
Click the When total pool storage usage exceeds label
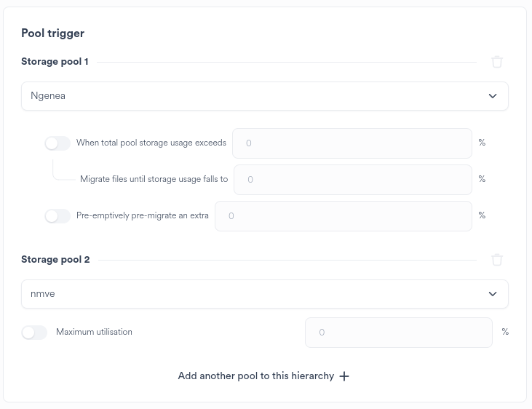(151, 143)
